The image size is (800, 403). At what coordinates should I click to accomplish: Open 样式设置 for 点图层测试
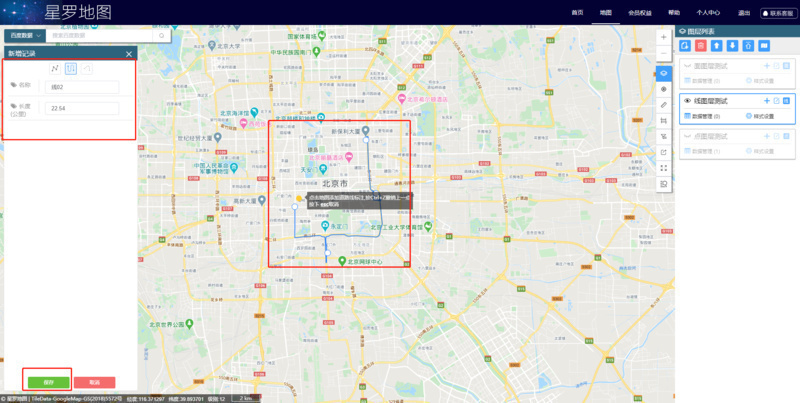[760, 151]
